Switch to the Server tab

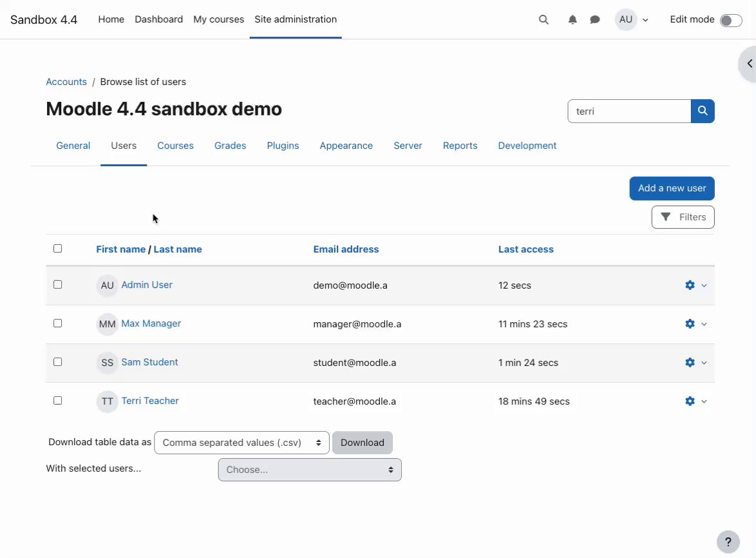click(408, 146)
